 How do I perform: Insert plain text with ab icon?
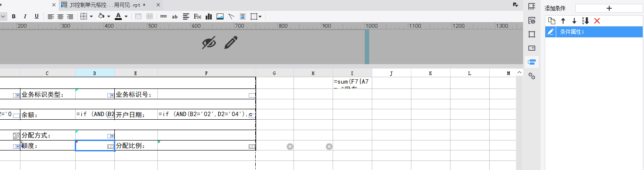175,16
